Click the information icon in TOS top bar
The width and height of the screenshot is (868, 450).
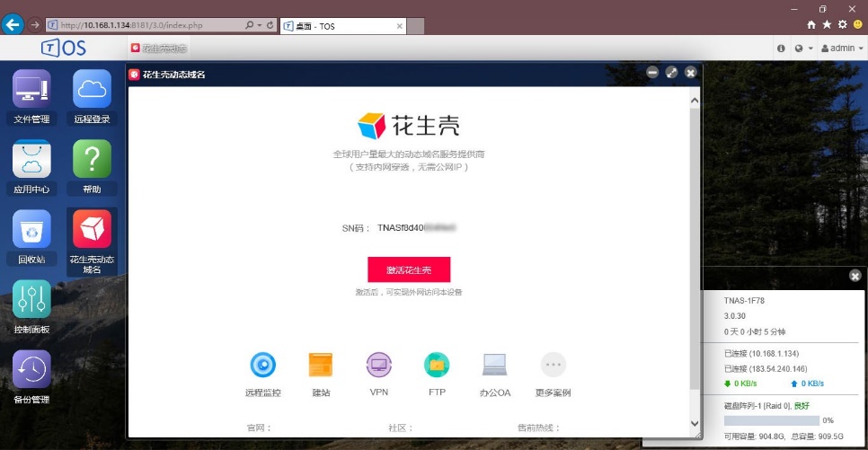pyautogui.click(x=781, y=49)
